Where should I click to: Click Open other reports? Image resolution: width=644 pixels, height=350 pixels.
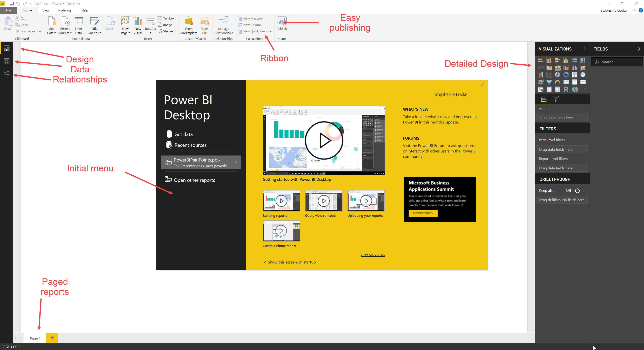pyautogui.click(x=190, y=180)
